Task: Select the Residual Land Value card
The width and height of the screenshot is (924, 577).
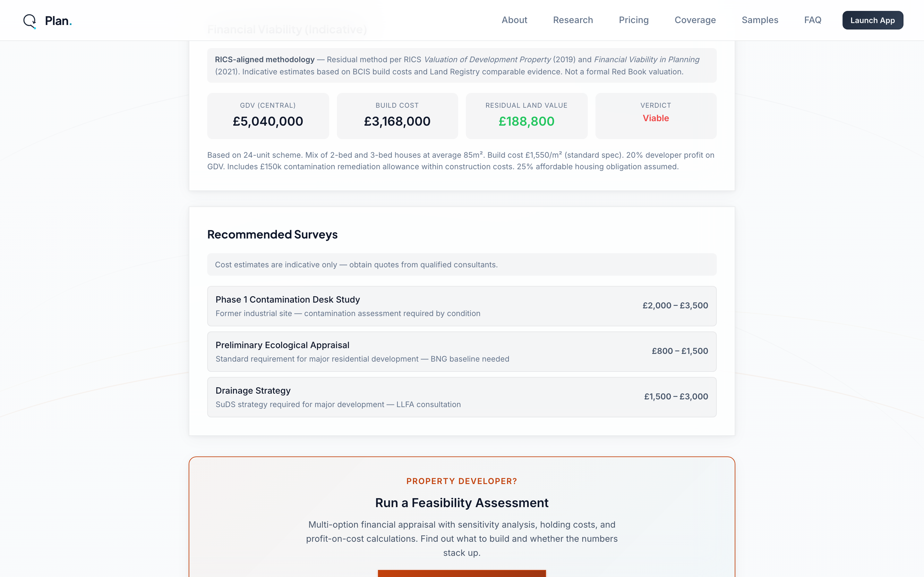Action: coord(526,116)
